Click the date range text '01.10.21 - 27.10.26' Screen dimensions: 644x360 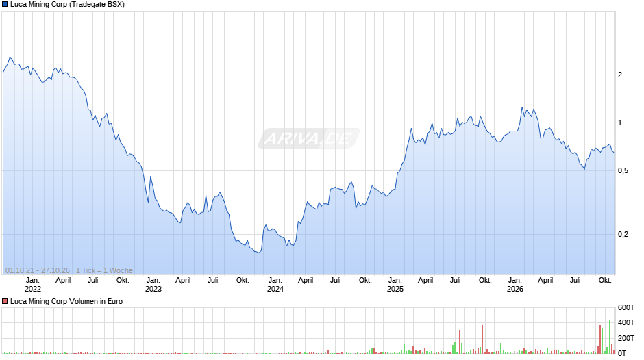tap(38, 270)
